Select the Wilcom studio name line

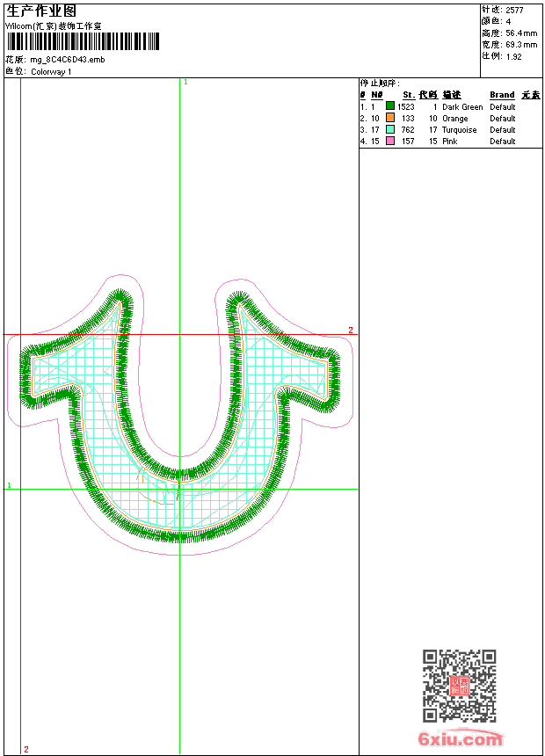click(x=54, y=26)
